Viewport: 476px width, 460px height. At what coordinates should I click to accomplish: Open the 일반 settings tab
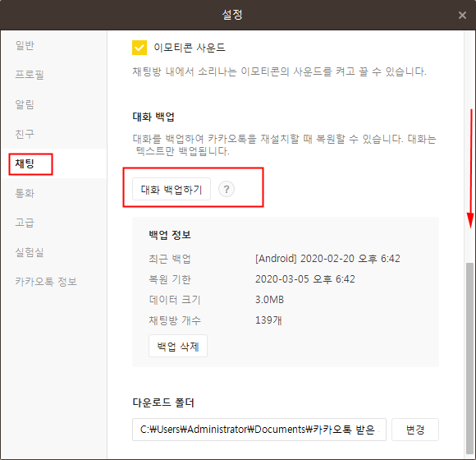(25, 45)
